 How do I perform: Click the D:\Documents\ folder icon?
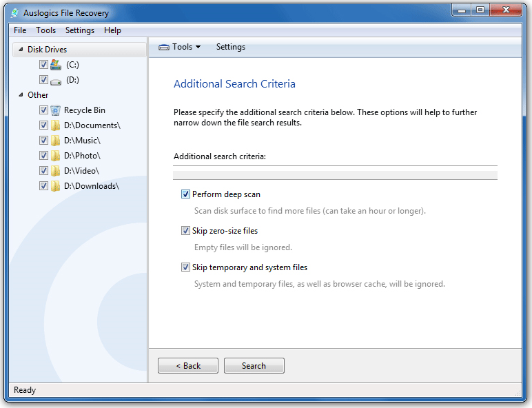tap(56, 125)
